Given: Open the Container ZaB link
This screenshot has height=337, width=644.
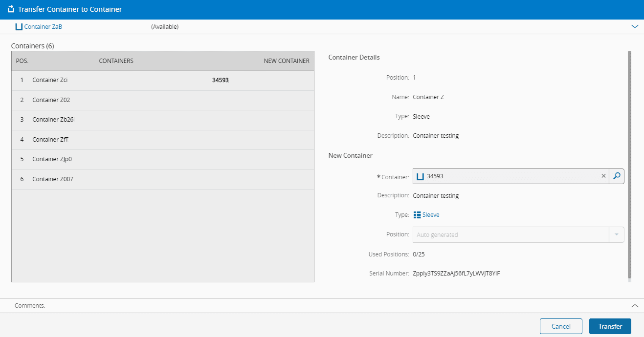Looking at the screenshot, I should pos(43,27).
